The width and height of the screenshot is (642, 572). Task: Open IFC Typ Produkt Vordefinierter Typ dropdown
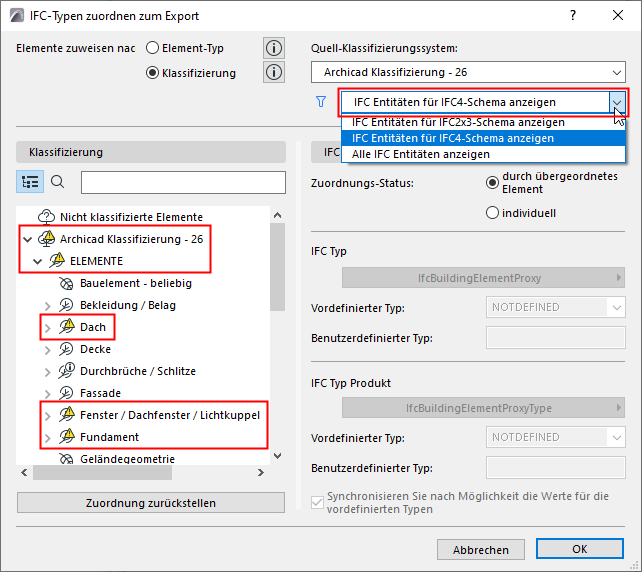tap(556, 437)
